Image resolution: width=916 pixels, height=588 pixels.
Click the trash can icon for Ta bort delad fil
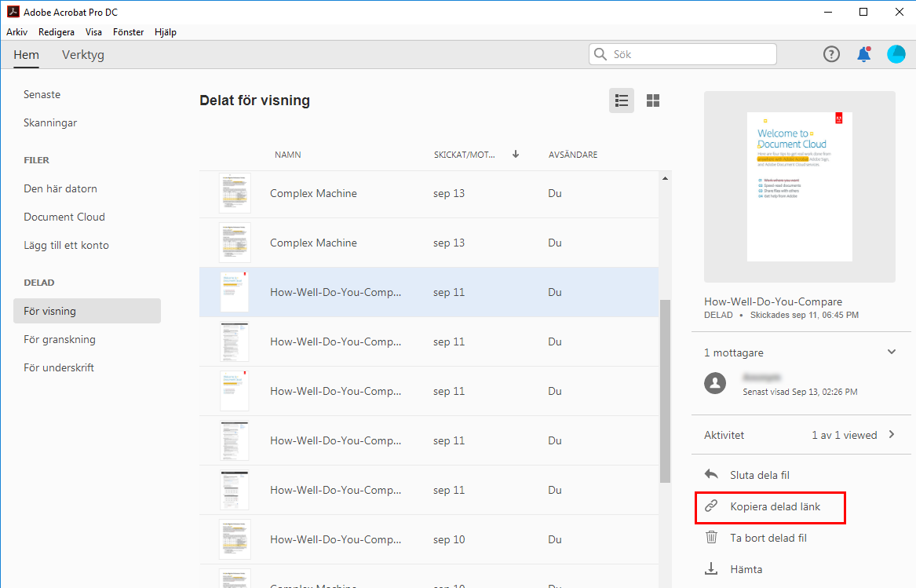point(711,537)
